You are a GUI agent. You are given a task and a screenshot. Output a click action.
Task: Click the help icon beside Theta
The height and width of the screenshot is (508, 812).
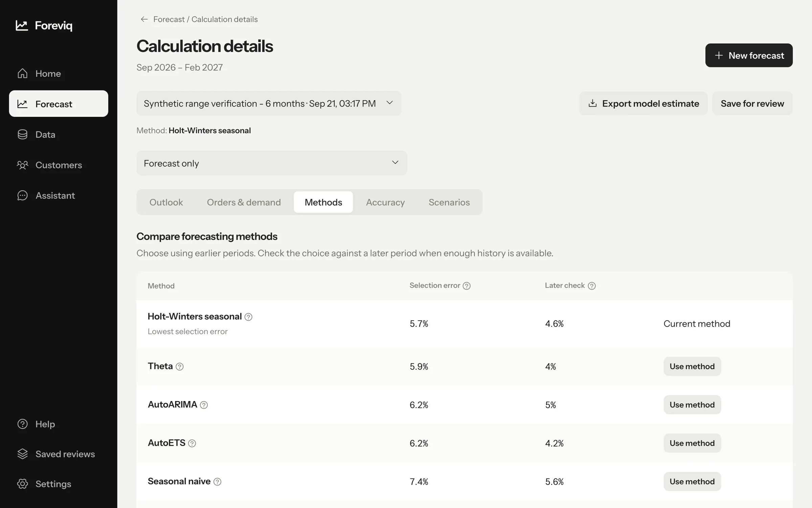(180, 366)
